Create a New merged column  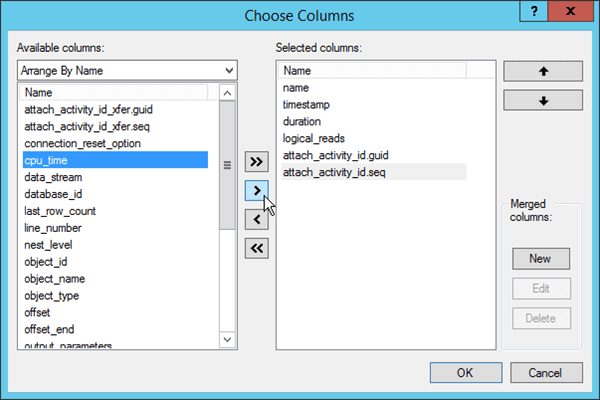[541, 258]
